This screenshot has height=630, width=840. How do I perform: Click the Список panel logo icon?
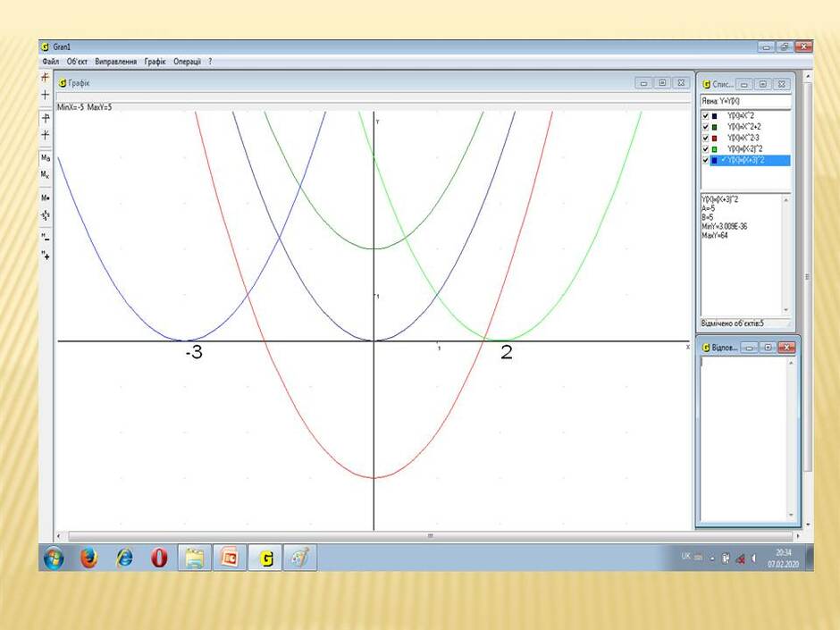click(706, 84)
